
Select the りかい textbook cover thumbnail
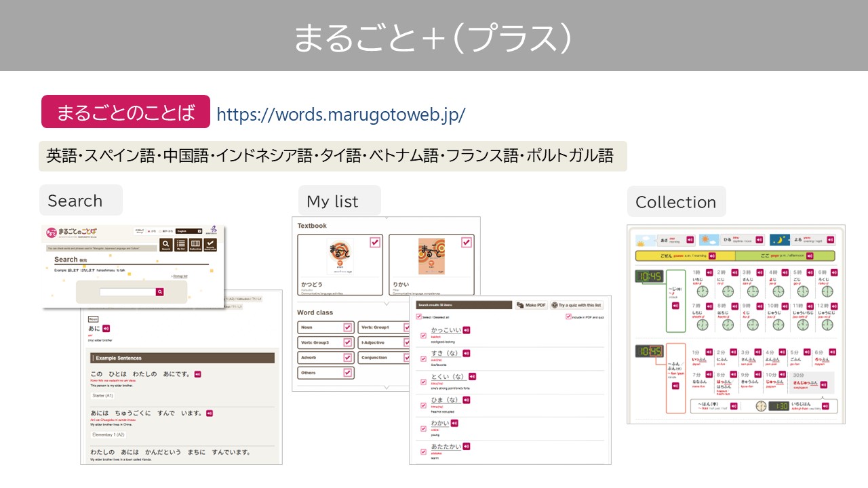click(x=431, y=256)
